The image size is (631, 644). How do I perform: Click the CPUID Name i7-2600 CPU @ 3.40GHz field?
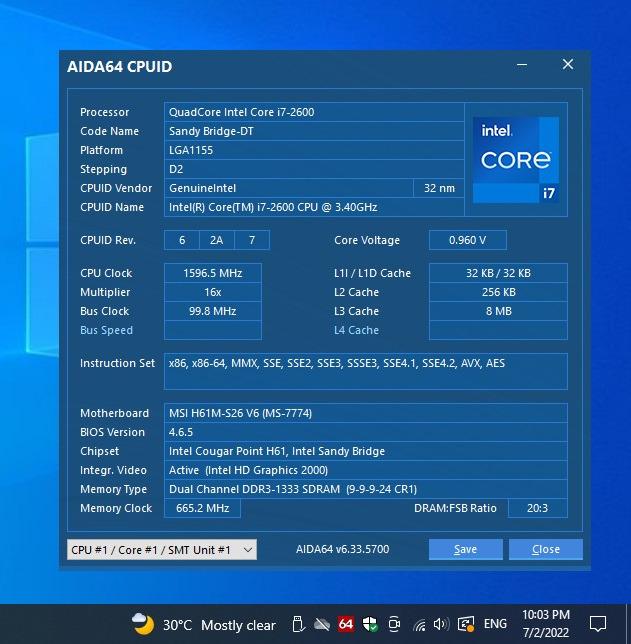(314, 207)
